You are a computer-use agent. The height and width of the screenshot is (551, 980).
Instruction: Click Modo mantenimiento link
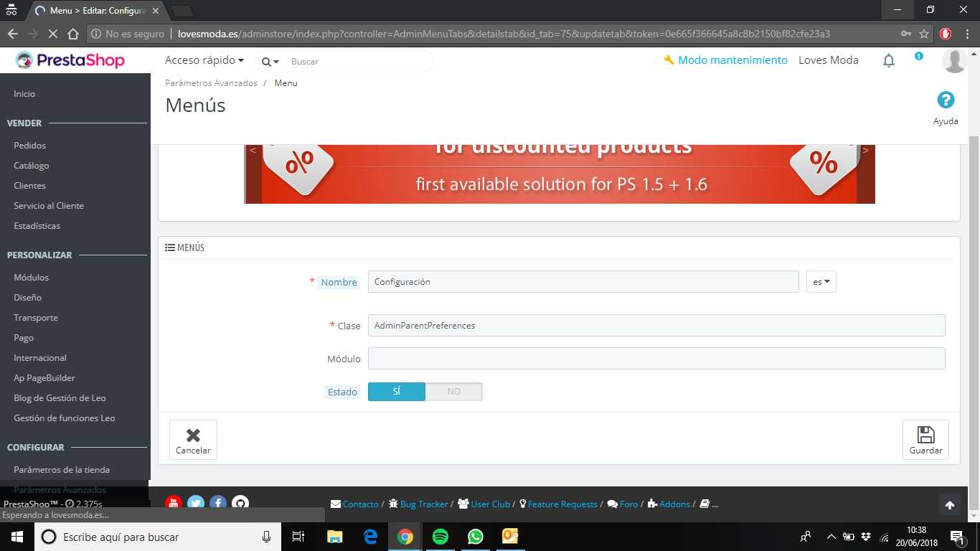(x=725, y=60)
